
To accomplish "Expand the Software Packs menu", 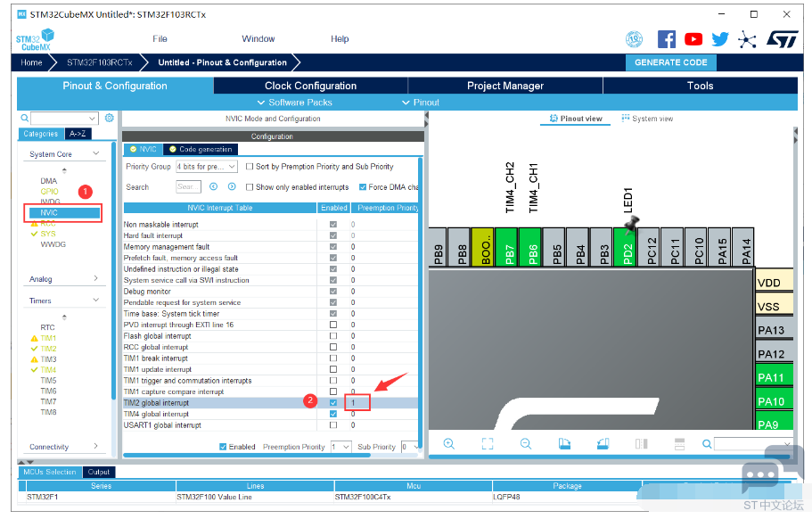I will click(x=295, y=103).
